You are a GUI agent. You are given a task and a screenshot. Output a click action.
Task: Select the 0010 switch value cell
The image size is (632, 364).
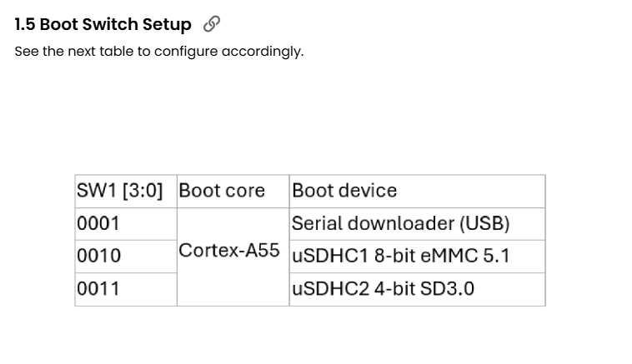click(98, 256)
